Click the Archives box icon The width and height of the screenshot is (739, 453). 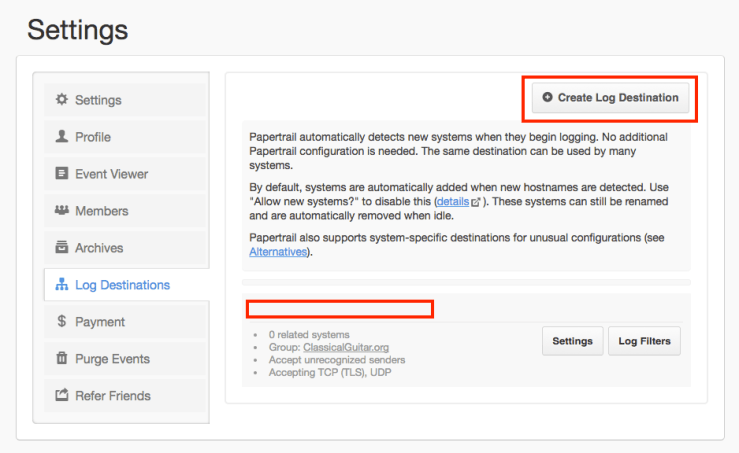pos(62,248)
